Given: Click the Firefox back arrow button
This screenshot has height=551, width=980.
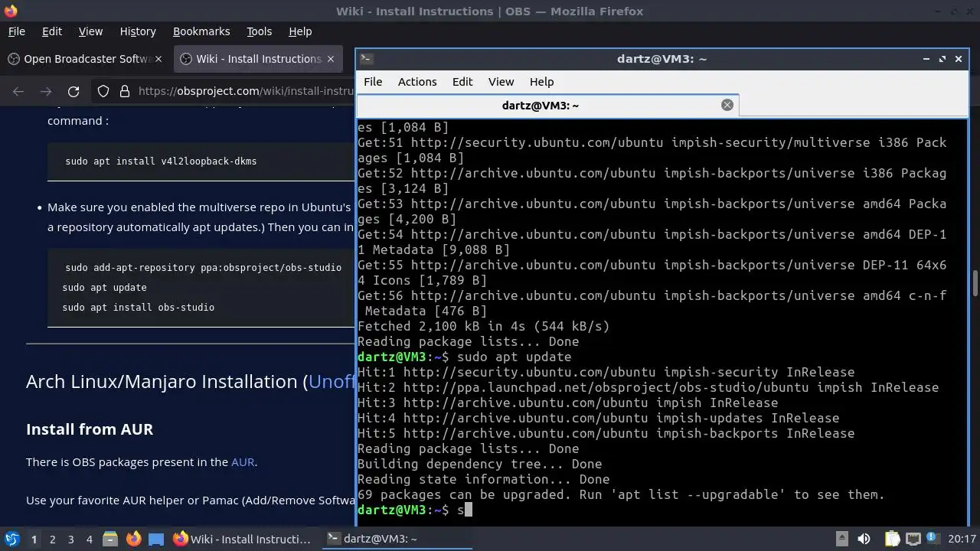Looking at the screenshot, I should (x=18, y=91).
